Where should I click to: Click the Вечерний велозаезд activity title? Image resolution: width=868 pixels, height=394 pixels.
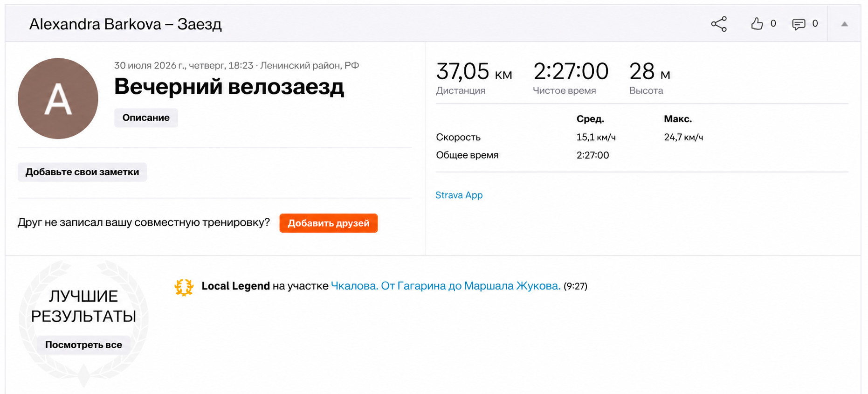pyautogui.click(x=229, y=87)
